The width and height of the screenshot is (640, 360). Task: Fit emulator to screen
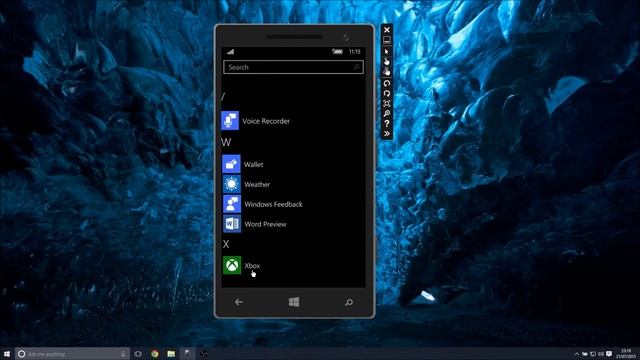point(387,103)
